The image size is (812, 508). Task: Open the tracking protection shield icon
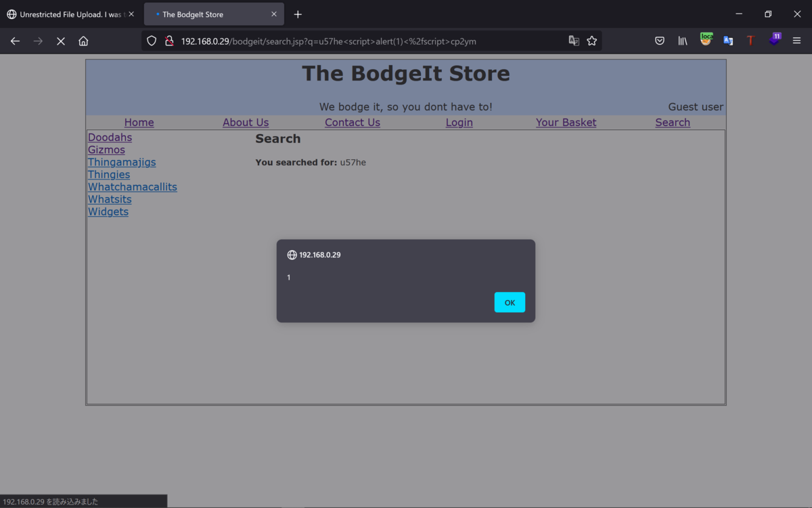point(152,41)
